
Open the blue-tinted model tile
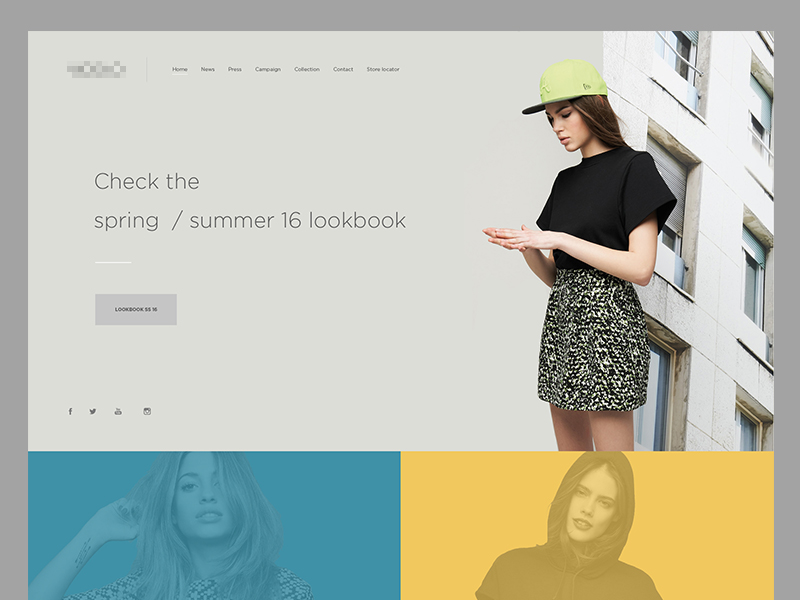214,525
